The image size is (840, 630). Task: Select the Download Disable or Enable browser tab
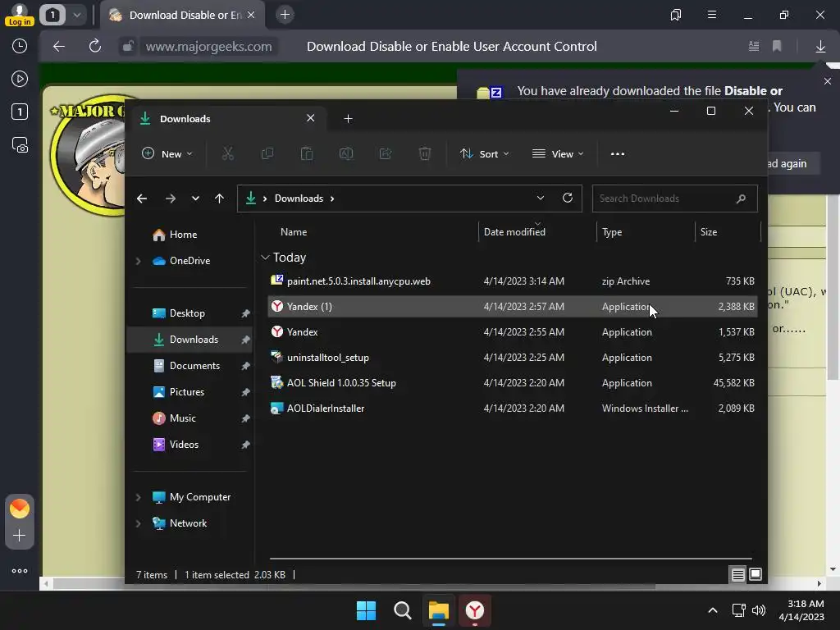[x=182, y=15]
